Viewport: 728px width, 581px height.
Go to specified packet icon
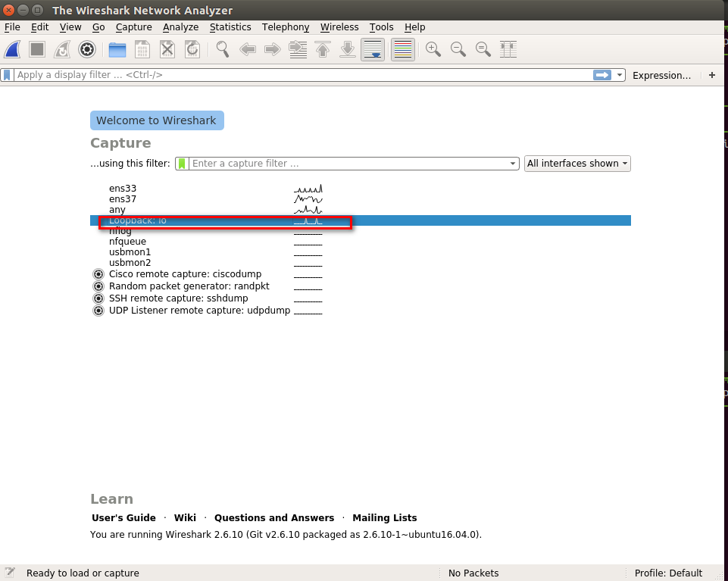(298, 49)
